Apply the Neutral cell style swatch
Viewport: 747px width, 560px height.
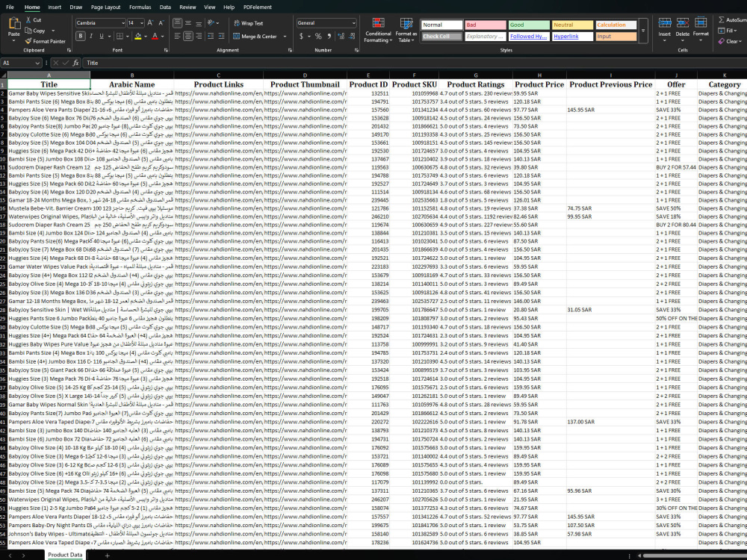573,25
